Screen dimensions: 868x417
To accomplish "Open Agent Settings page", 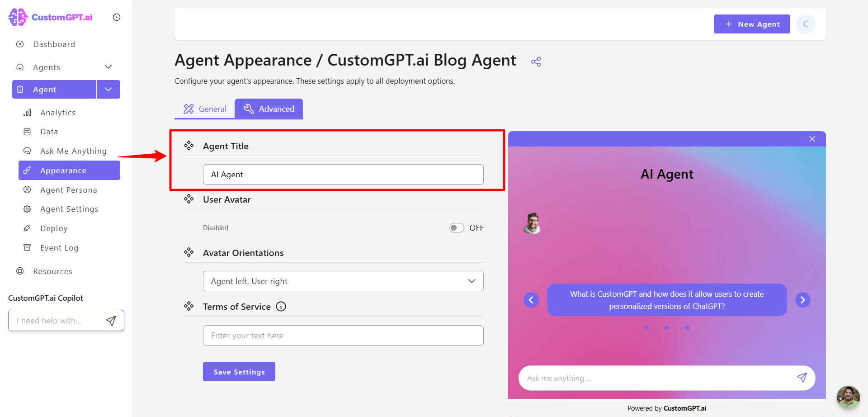I will [x=69, y=209].
